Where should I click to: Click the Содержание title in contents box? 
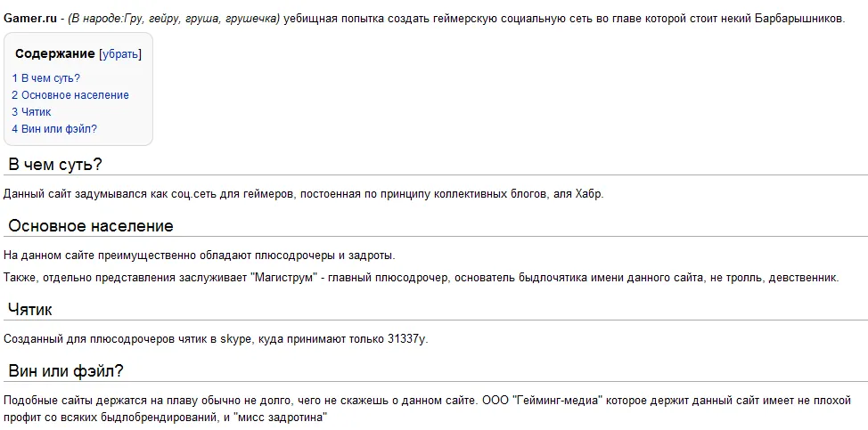click(55, 54)
